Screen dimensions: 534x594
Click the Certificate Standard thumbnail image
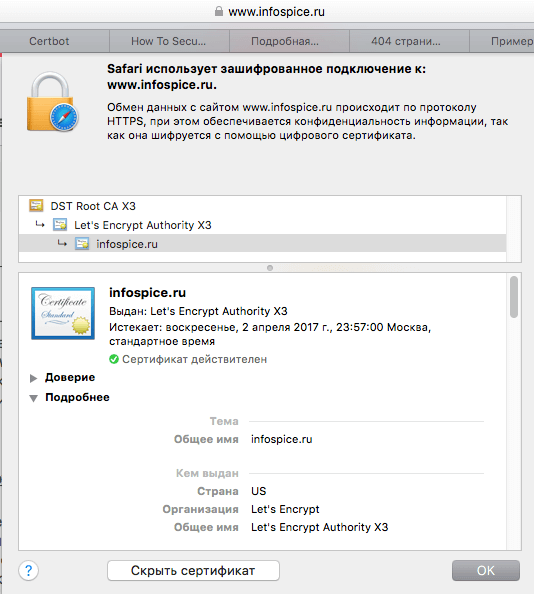63,313
